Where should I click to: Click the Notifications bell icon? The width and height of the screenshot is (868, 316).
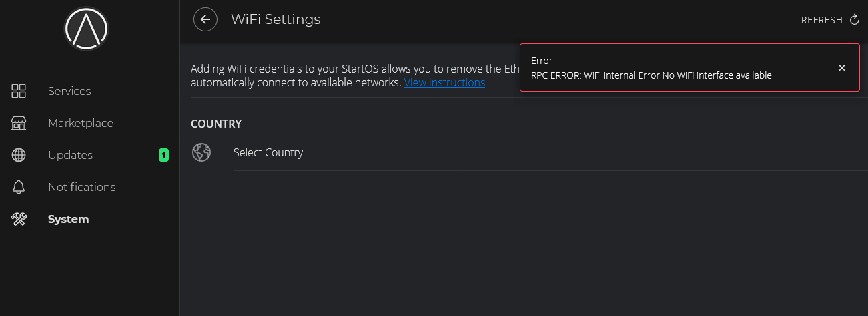(x=19, y=187)
